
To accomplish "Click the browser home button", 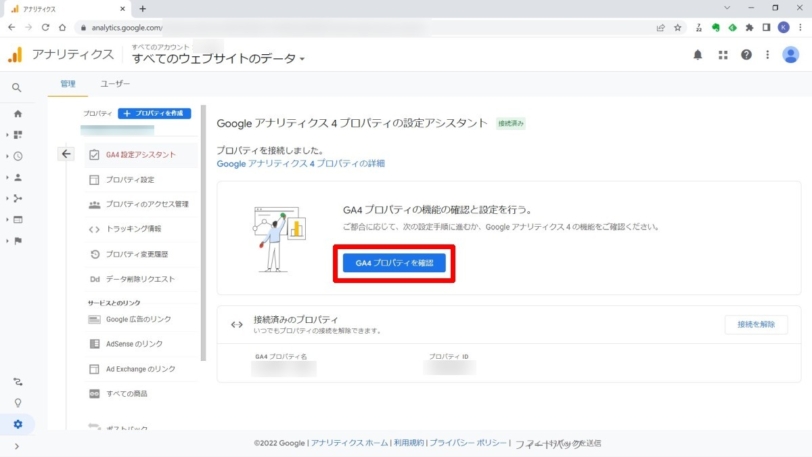I will [62, 27].
